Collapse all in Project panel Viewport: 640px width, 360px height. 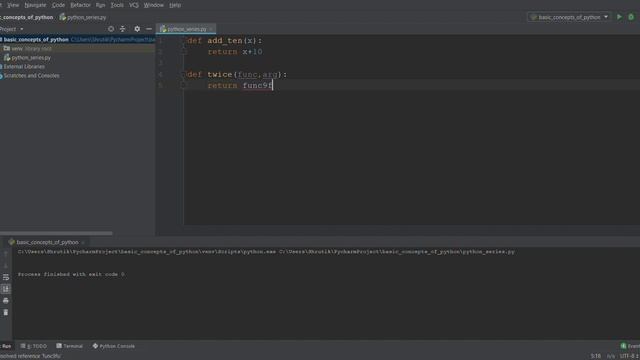122,29
